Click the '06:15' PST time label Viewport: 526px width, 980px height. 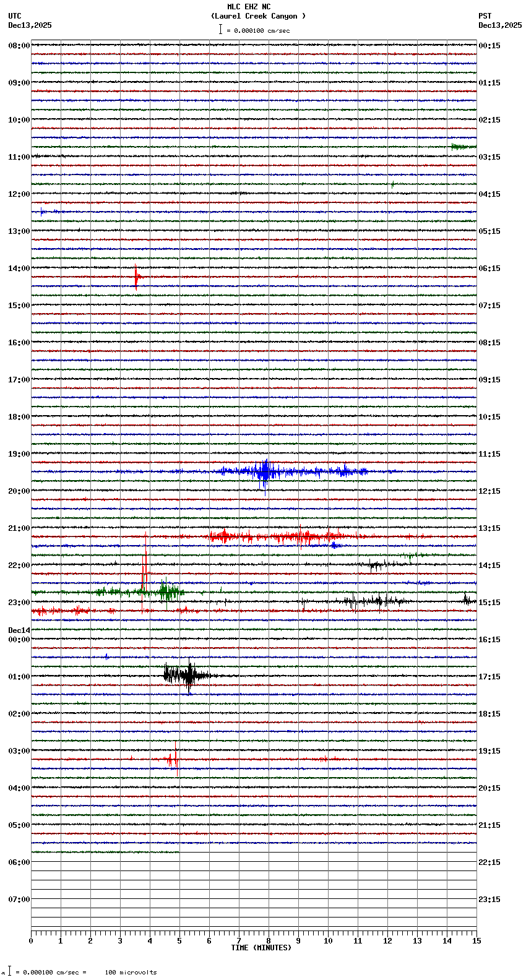[x=489, y=269]
